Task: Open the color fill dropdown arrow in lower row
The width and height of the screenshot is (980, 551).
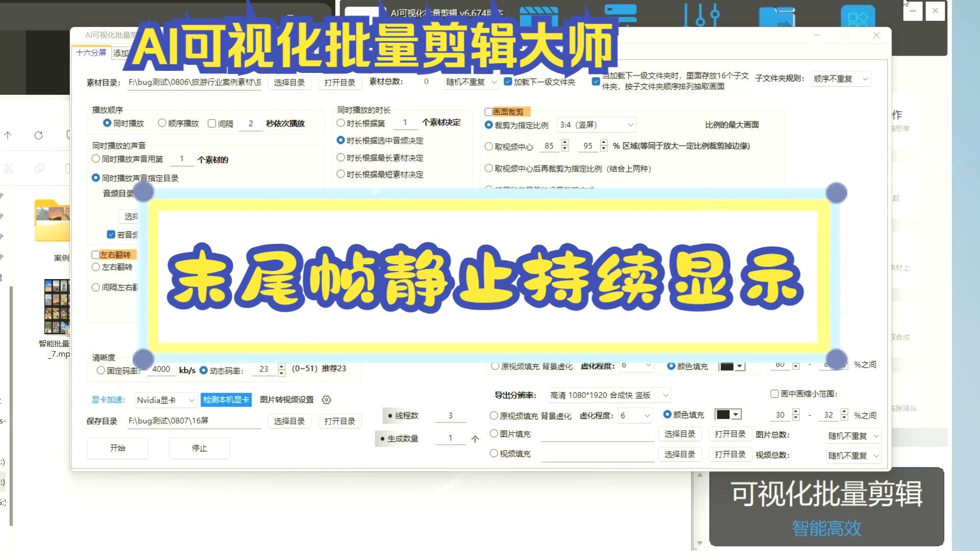Action: click(x=736, y=415)
